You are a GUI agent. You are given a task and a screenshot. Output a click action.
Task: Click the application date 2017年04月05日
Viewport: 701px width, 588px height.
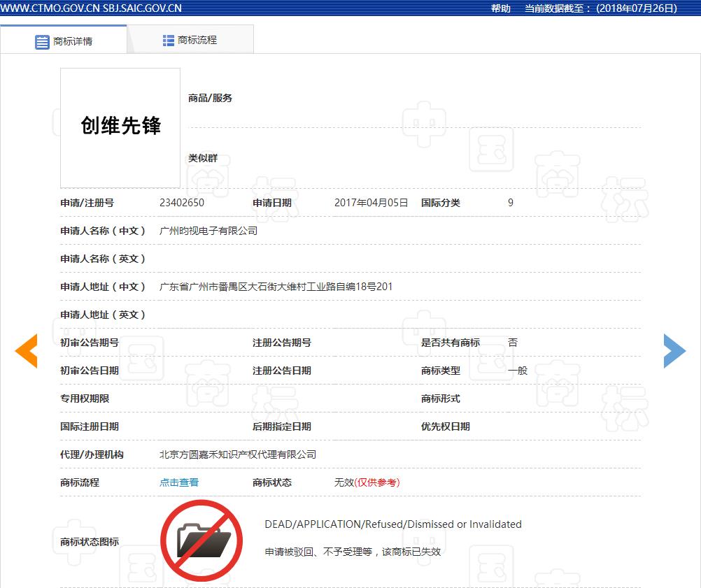click(371, 203)
